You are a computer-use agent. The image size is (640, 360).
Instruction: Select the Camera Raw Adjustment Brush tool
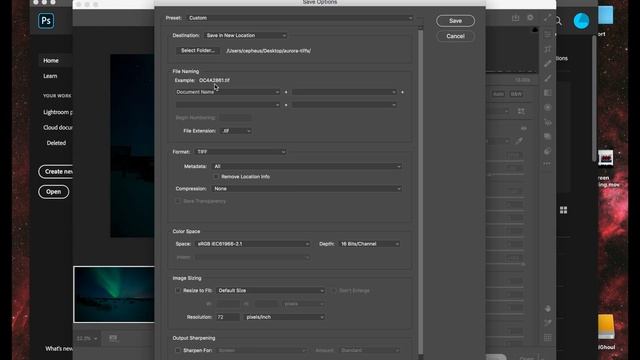pyautogui.click(x=548, y=78)
